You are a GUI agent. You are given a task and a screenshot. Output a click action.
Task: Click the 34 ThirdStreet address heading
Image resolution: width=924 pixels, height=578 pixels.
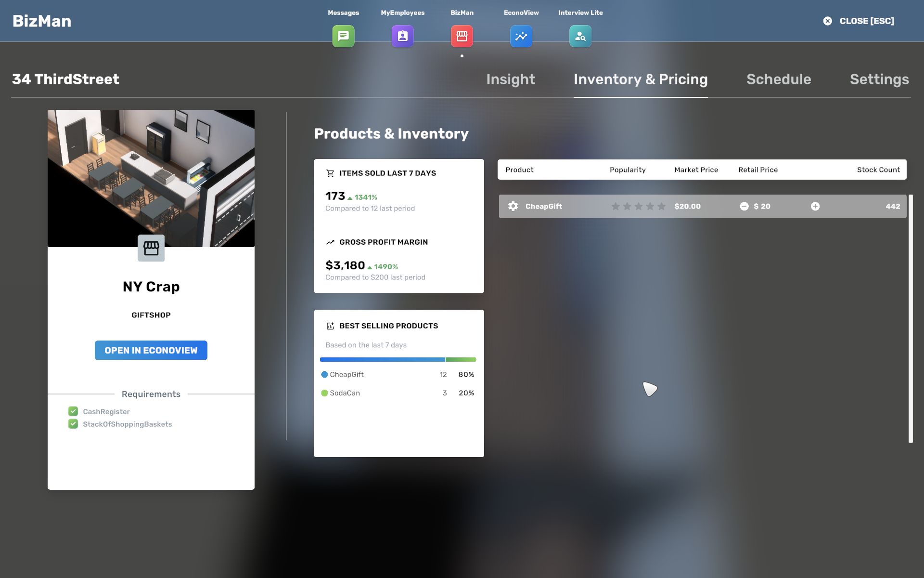(x=65, y=79)
